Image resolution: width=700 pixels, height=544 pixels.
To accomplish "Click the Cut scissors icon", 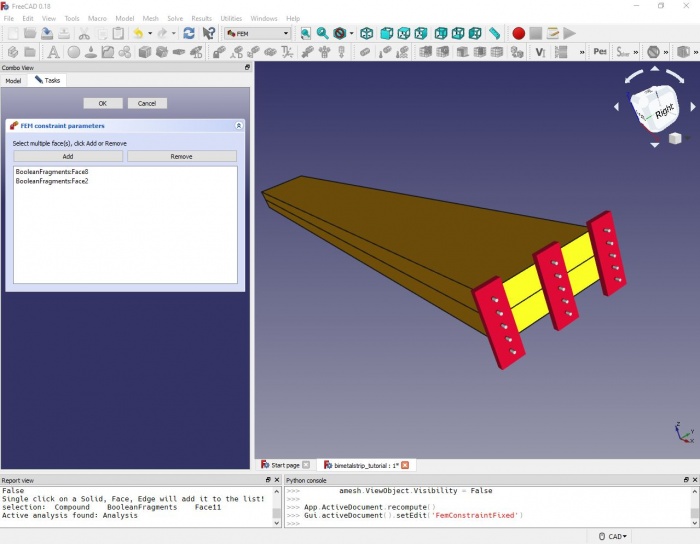I will [84, 33].
